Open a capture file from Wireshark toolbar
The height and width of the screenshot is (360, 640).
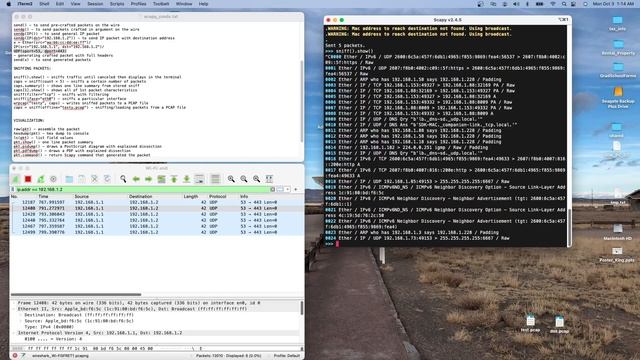[x=69, y=179]
